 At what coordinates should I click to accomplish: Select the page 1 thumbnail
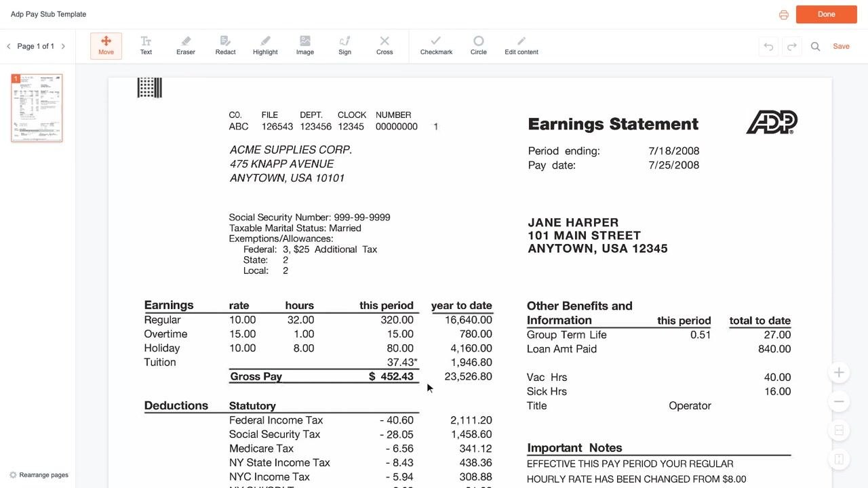coord(37,108)
